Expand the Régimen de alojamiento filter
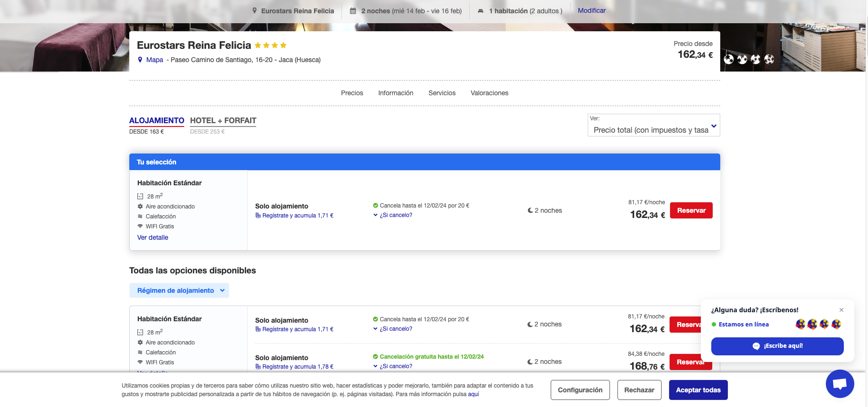 [x=179, y=290]
